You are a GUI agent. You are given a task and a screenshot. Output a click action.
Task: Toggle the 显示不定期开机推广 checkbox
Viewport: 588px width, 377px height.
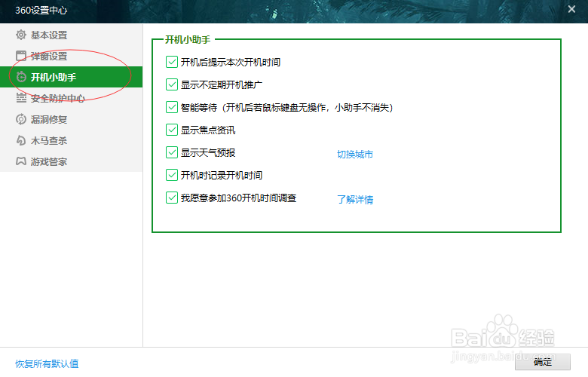(x=172, y=84)
